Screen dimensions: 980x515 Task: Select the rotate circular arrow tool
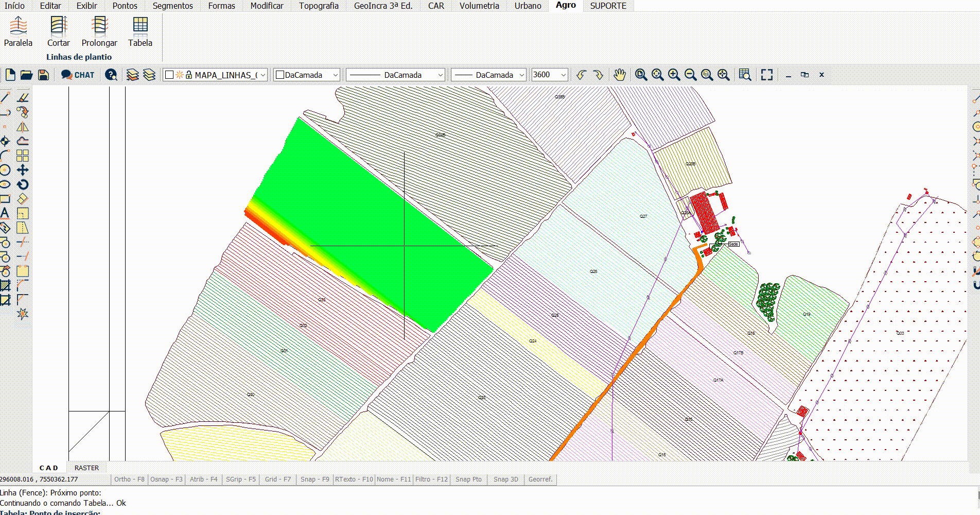click(23, 184)
